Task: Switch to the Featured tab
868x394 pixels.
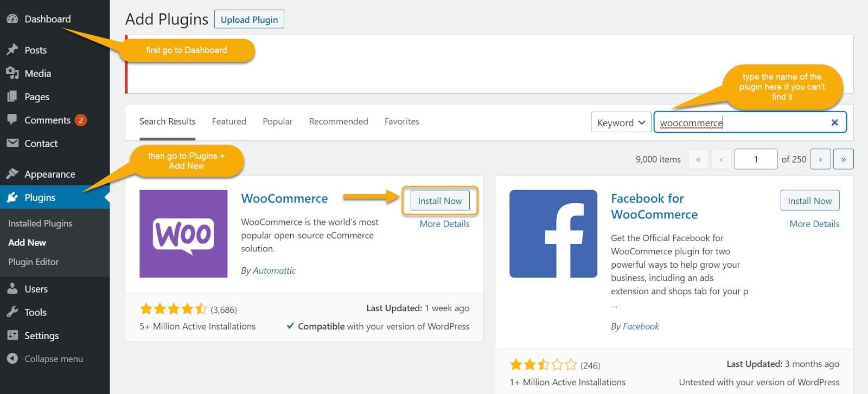Action: pyautogui.click(x=229, y=121)
